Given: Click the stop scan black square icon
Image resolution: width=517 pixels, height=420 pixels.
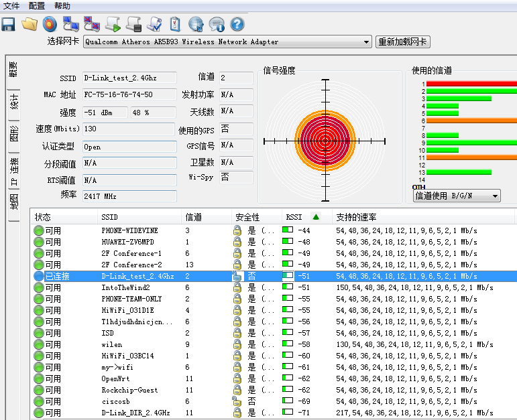Looking at the screenshot, I should tap(133, 25).
